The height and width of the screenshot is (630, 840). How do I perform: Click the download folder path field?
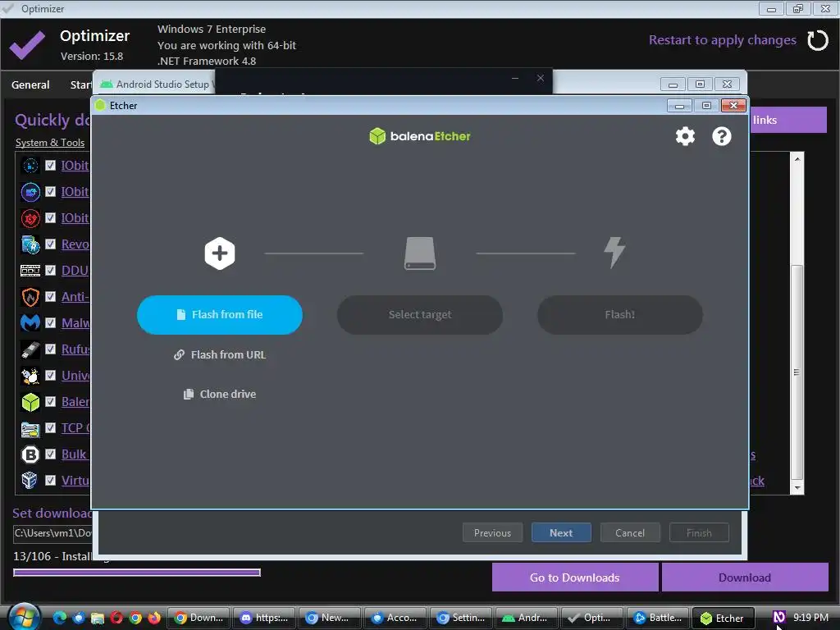click(x=52, y=533)
